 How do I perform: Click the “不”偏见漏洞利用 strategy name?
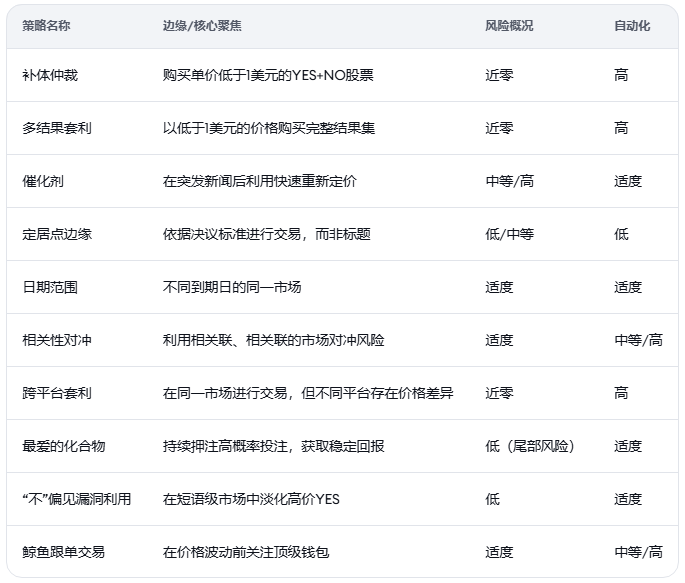(x=76, y=499)
